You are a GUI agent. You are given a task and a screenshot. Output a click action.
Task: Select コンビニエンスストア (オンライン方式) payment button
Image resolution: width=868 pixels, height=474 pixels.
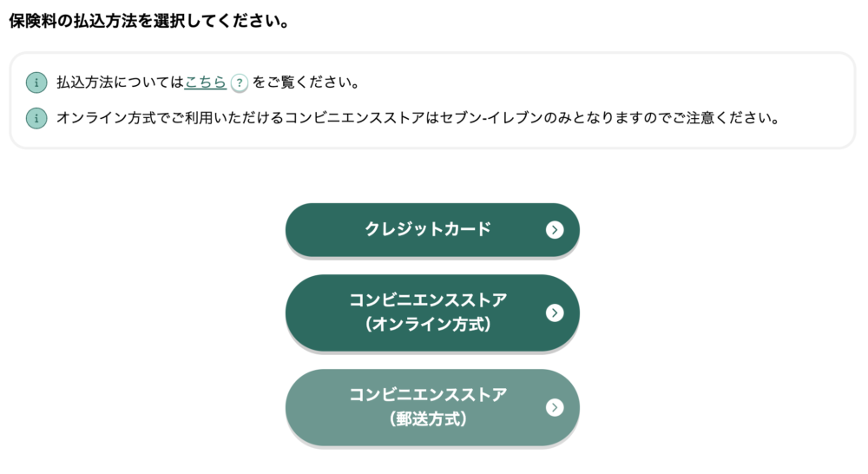tap(432, 313)
